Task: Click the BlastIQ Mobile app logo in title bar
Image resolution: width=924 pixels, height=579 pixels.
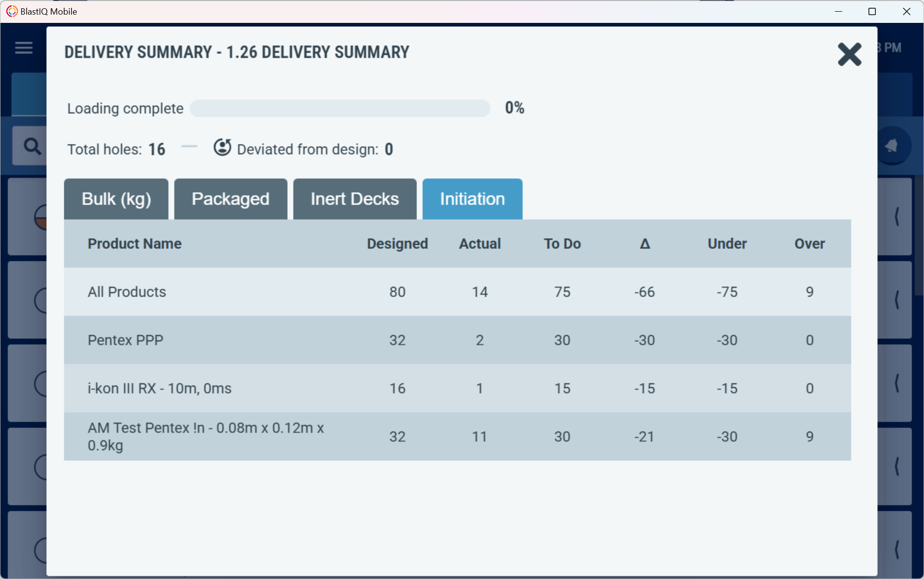Action: [x=12, y=11]
